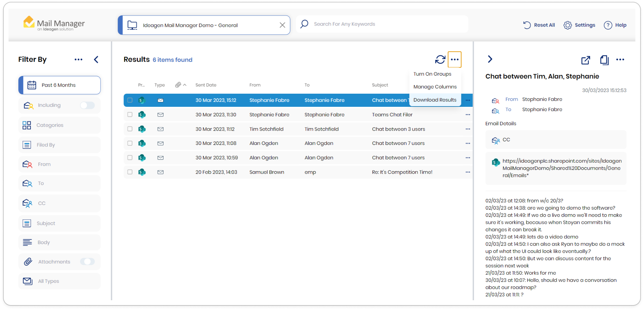Collapse the Filter By panel
This screenshot has width=644, height=310.
click(x=96, y=59)
